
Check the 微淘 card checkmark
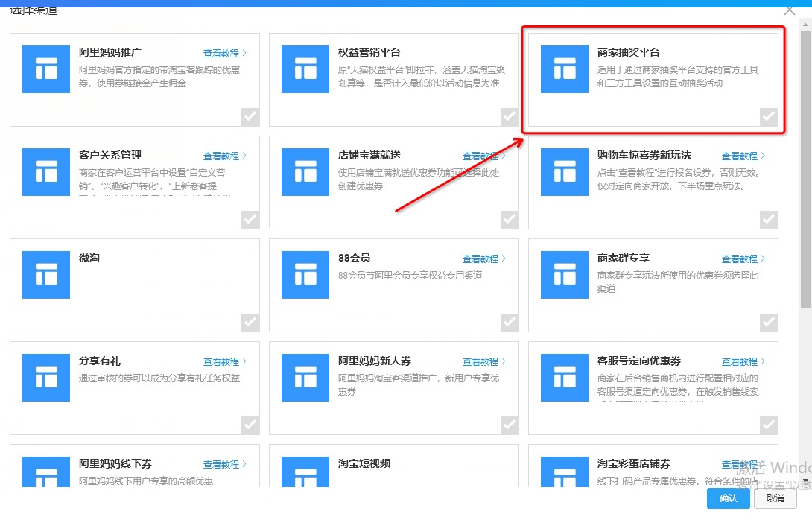[250, 323]
